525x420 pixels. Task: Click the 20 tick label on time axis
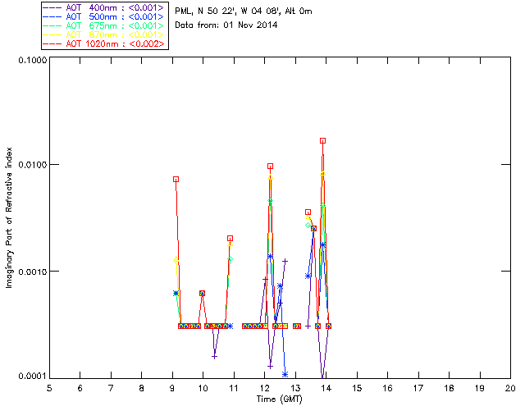510,386
